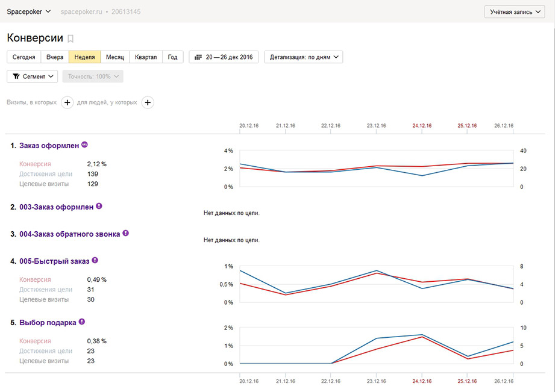Open the date range picker '20 — 26 дек 2016'
The width and height of the screenshot is (555, 392).
tap(224, 57)
